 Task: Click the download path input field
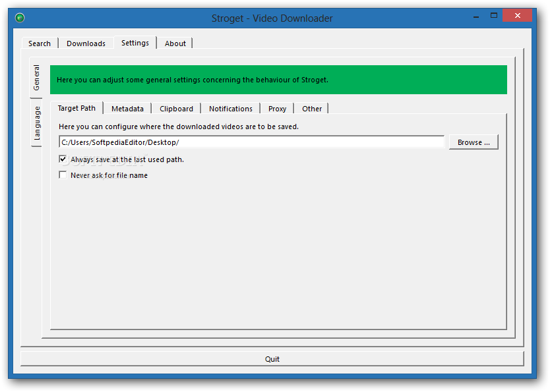[251, 142]
